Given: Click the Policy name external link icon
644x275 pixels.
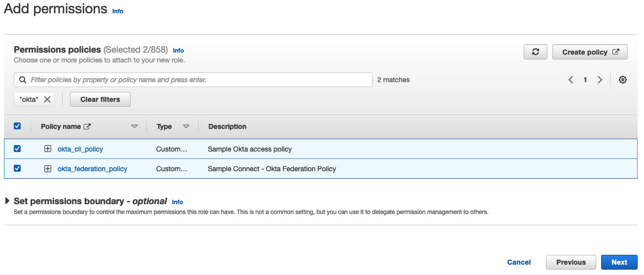Looking at the screenshot, I should coord(87,126).
